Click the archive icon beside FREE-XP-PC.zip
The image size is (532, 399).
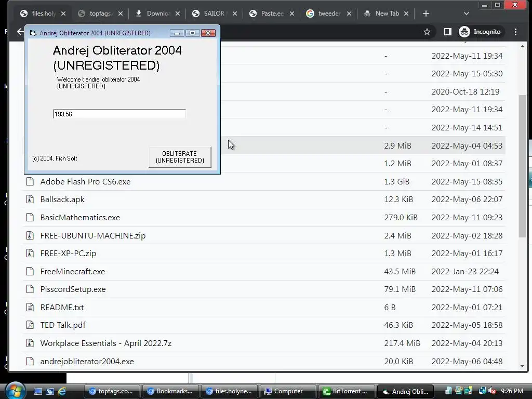point(30,254)
